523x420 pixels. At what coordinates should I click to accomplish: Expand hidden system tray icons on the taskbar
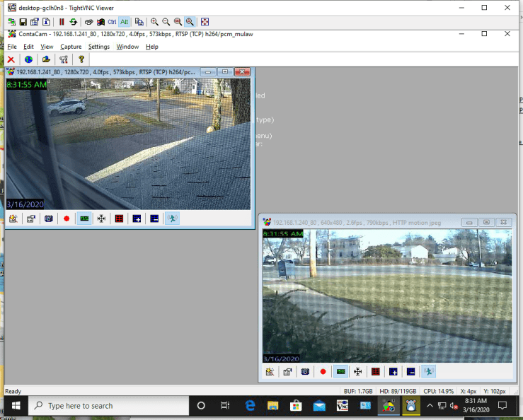point(430,406)
